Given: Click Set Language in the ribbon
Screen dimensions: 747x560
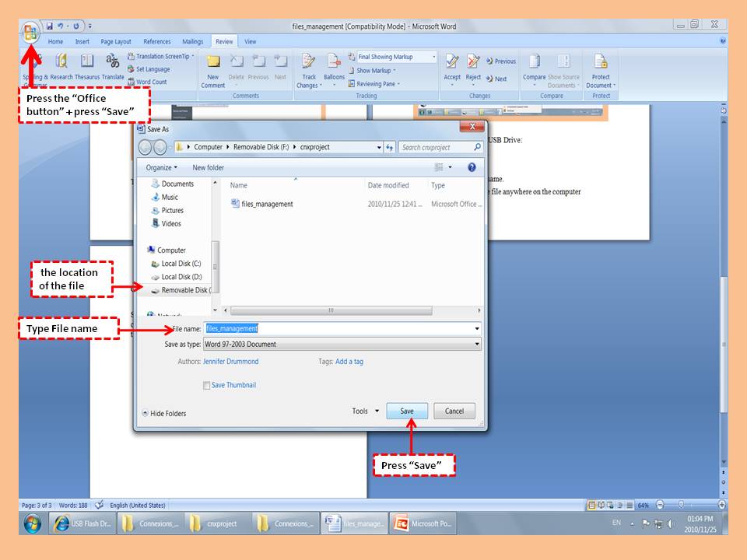Looking at the screenshot, I should (149, 69).
